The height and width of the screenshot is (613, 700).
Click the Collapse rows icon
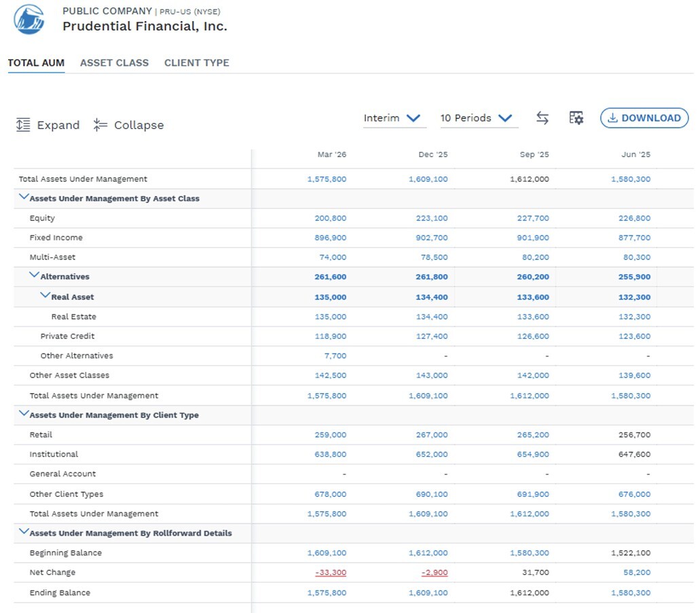(100, 124)
